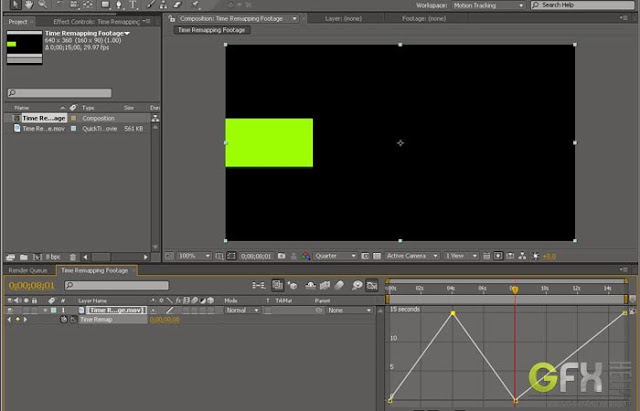This screenshot has height=411, width=640.
Task: Select the Pen tool
Action: pos(119,4)
